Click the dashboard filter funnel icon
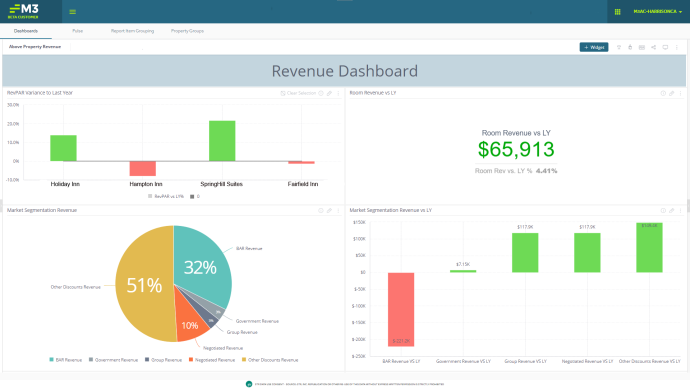 [x=619, y=47]
